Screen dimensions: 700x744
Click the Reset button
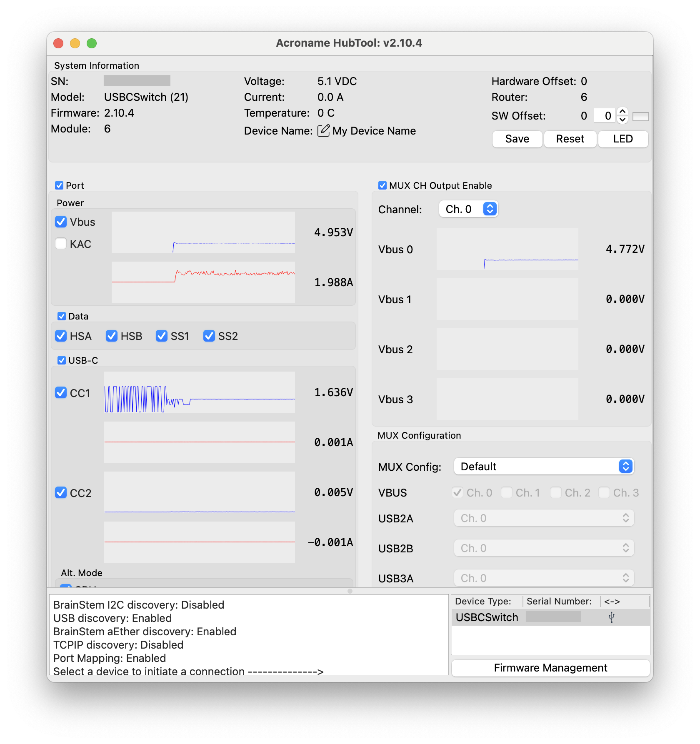point(570,139)
